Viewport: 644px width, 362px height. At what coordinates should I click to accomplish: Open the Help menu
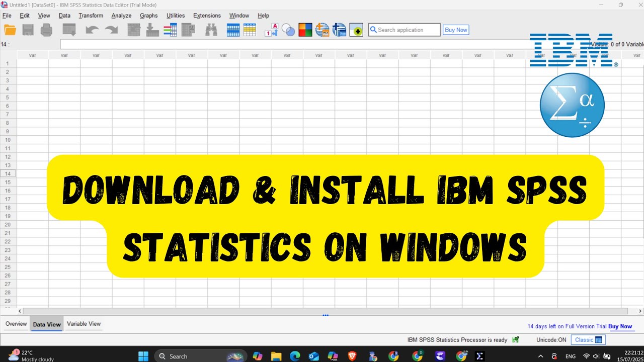(x=263, y=16)
